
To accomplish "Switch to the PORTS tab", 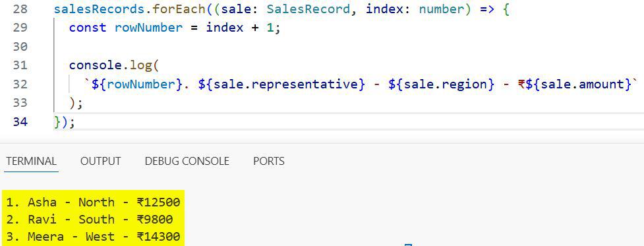I will [268, 161].
